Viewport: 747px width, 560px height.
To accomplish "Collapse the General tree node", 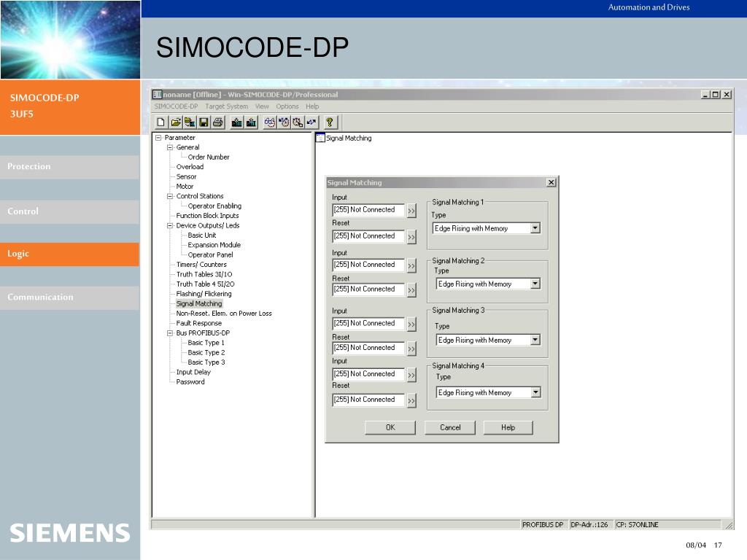I will [x=170, y=147].
